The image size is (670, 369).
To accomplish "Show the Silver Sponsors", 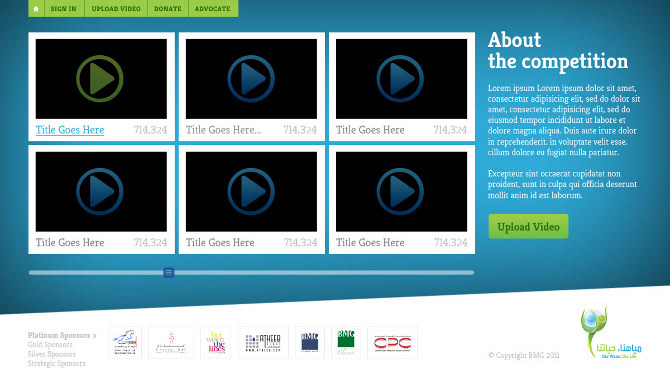I will 52,354.
